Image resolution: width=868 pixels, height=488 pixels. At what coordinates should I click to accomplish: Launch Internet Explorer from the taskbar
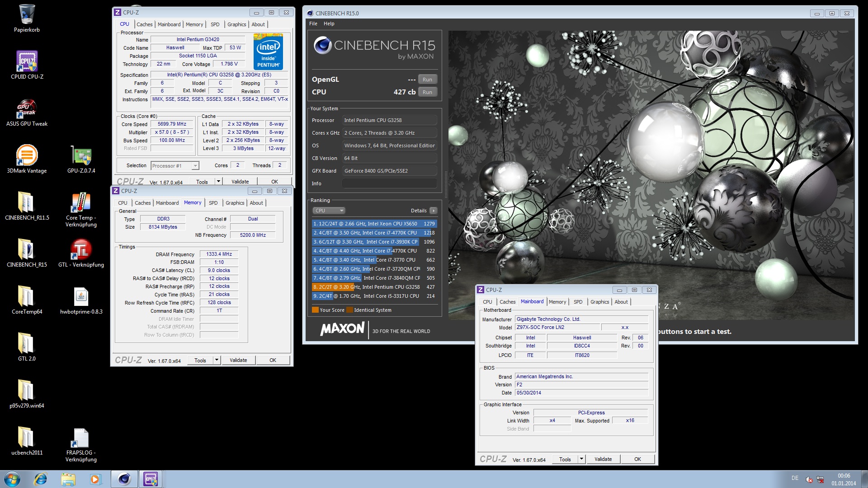click(41, 479)
